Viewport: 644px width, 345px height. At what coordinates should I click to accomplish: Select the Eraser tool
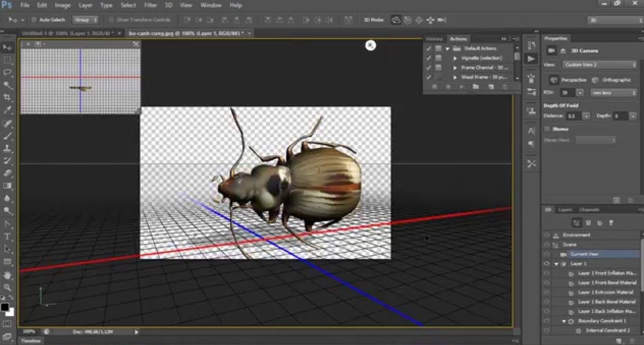[8, 174]
